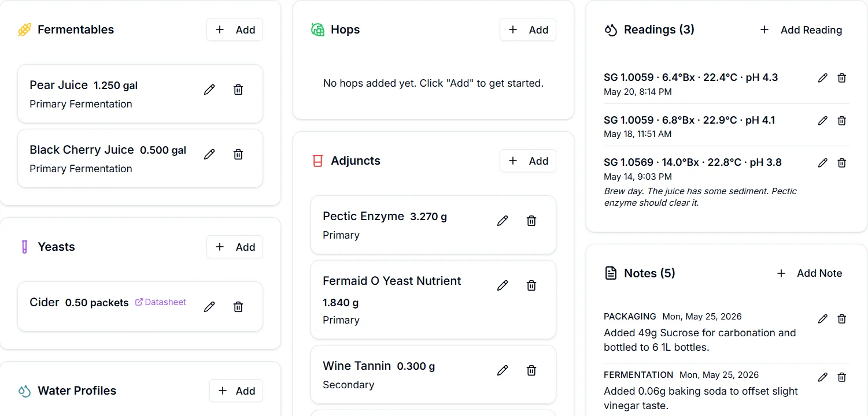The height and width of the screenshot is (416, 868).
Task: Add a new water profile
Action: point(236,391)
